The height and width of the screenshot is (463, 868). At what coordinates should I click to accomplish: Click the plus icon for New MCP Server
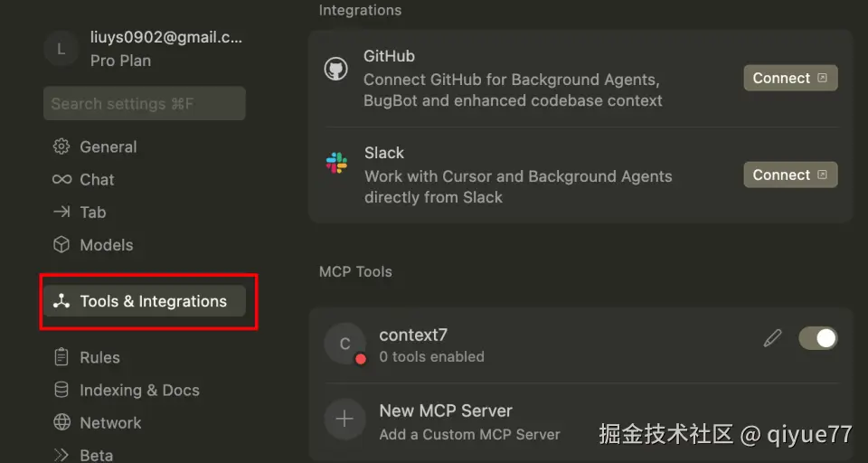click(x=344, y=420)
